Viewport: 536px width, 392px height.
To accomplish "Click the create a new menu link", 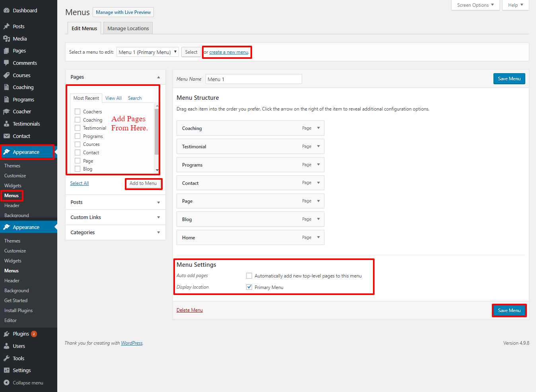I will tap(229, 52).
